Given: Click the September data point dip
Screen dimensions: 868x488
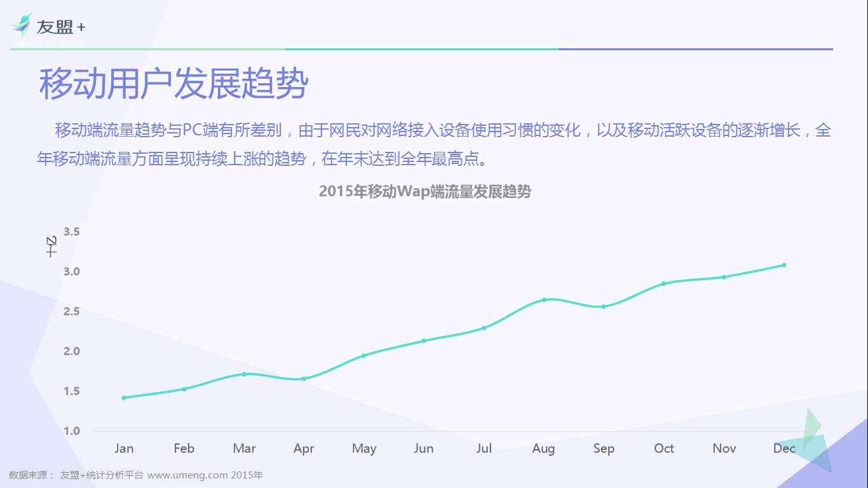Looking at the screenshot, I should coord(604,306).
